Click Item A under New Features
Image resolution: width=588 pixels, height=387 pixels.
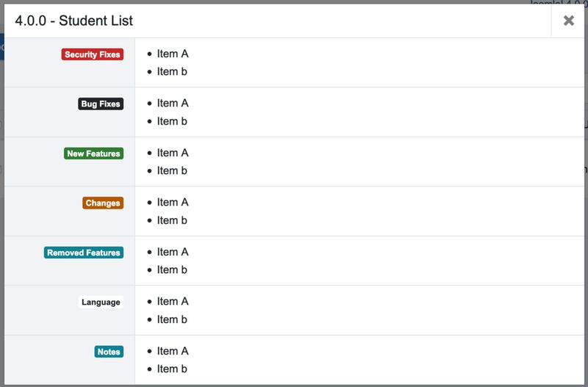173,153
